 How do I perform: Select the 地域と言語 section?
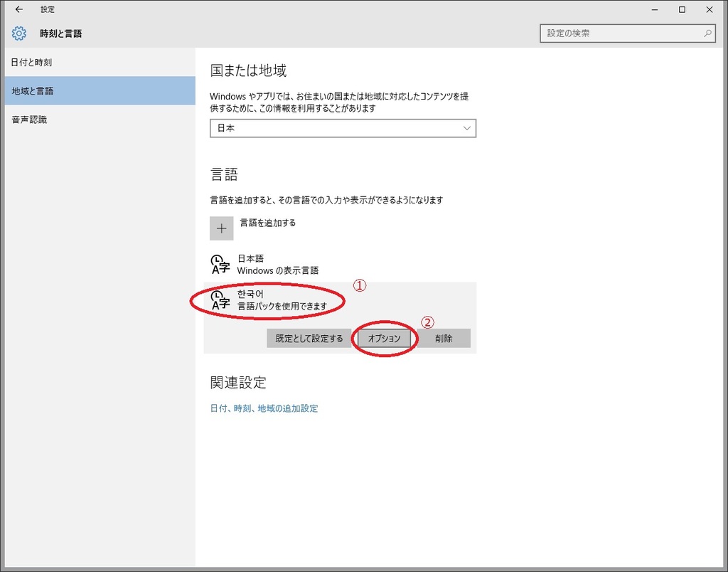coord(100,90)
